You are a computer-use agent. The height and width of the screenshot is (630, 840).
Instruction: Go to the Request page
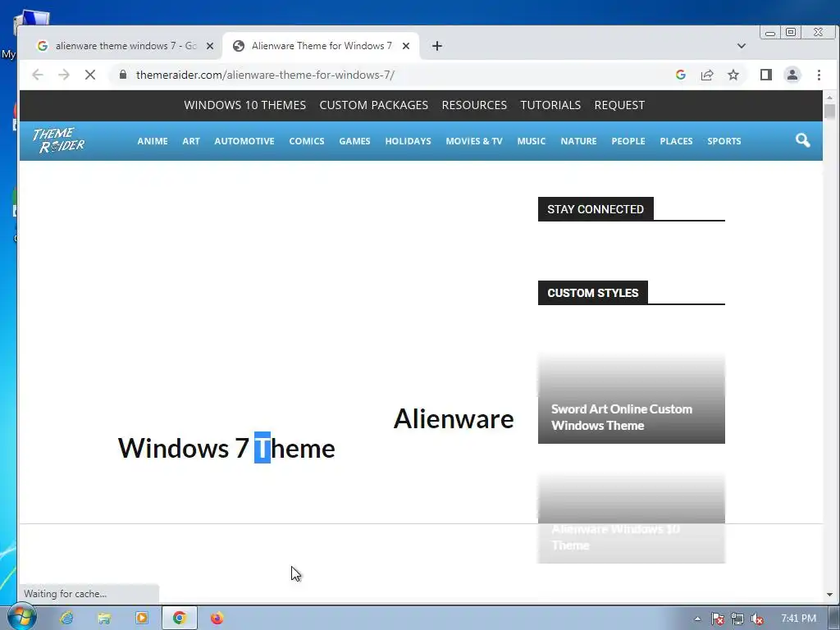[619, 105]
